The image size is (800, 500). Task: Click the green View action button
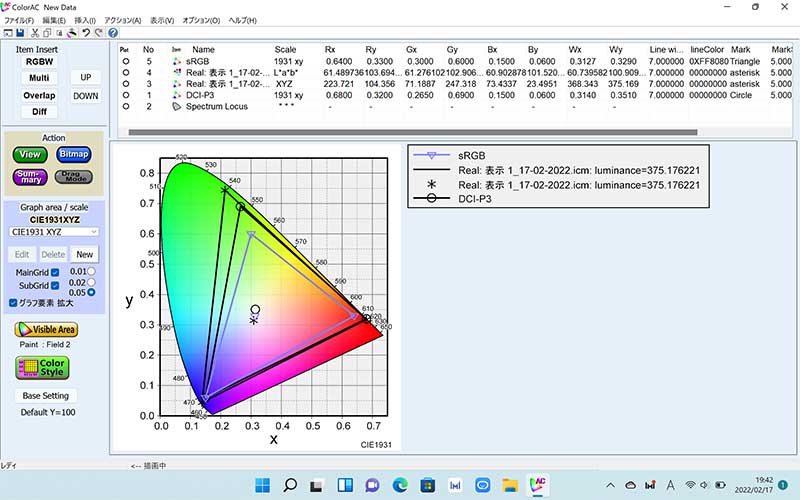click(x=29, y=154)
